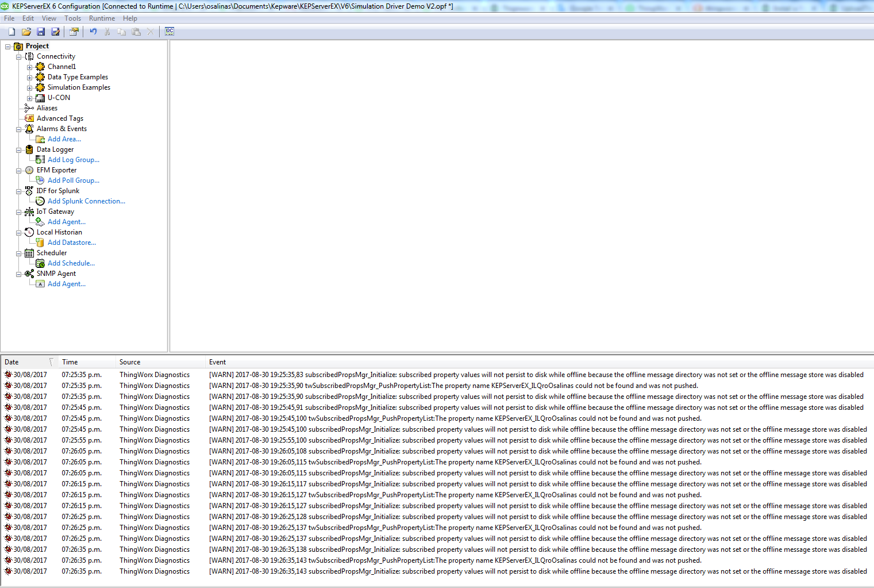Screen dimensions: 874x588
Task: Undo the last action
Action: coord(93,32)
